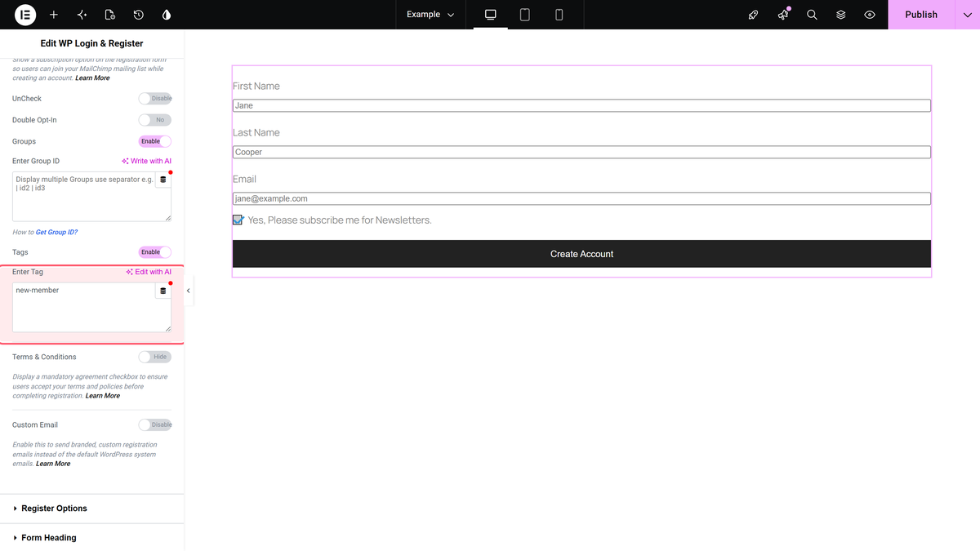Image resolution: width=980 pixels, height=551 pixels.
Task: Add a new element with plus icon
Action: coord(54,15)
